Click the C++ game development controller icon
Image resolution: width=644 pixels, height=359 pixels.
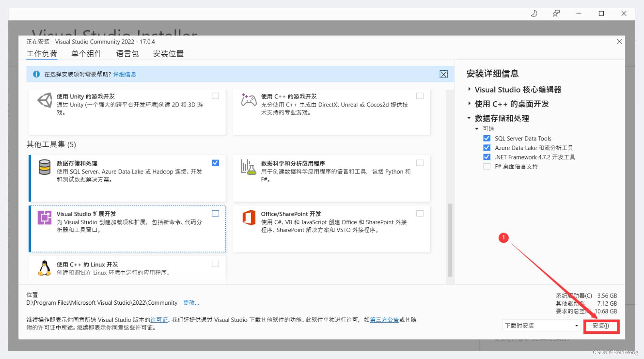[248, 100]
